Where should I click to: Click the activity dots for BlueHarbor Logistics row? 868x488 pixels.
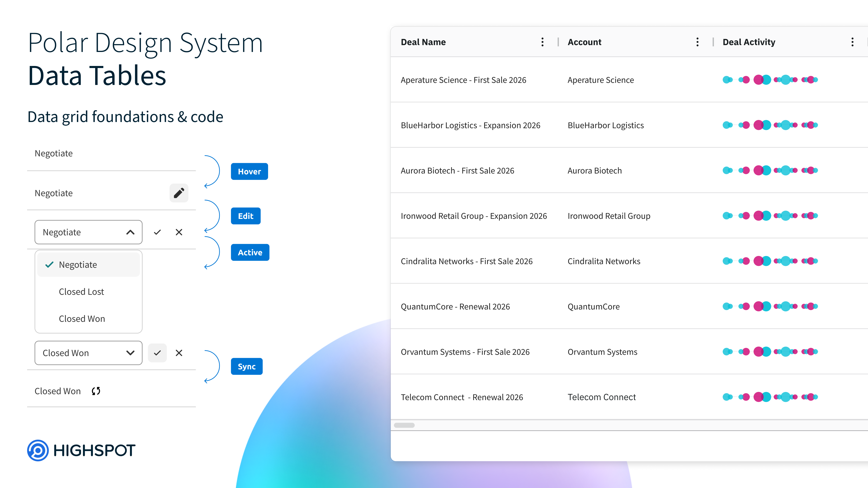[x=770, y=125]
